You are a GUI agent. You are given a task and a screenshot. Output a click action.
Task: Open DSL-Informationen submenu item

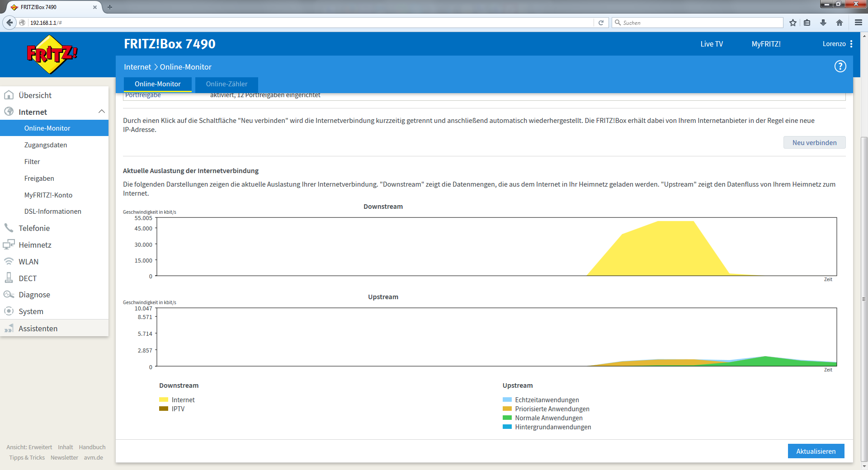pyautogui.click(x=53, y=211)
